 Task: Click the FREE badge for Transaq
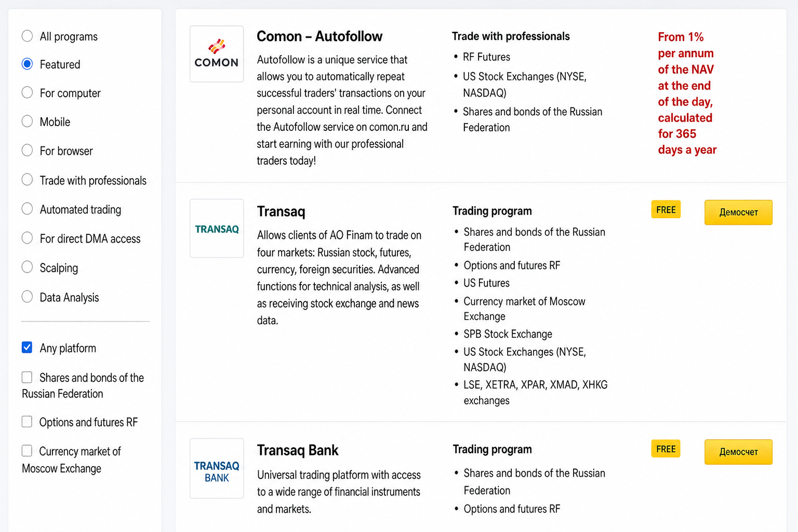tap(666, 210)
